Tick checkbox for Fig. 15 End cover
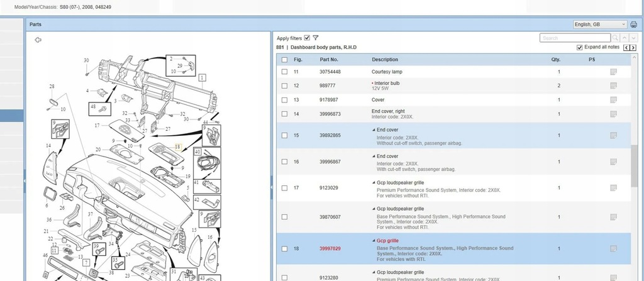This screenshot has height=281, width=644. tap(285, 135)
